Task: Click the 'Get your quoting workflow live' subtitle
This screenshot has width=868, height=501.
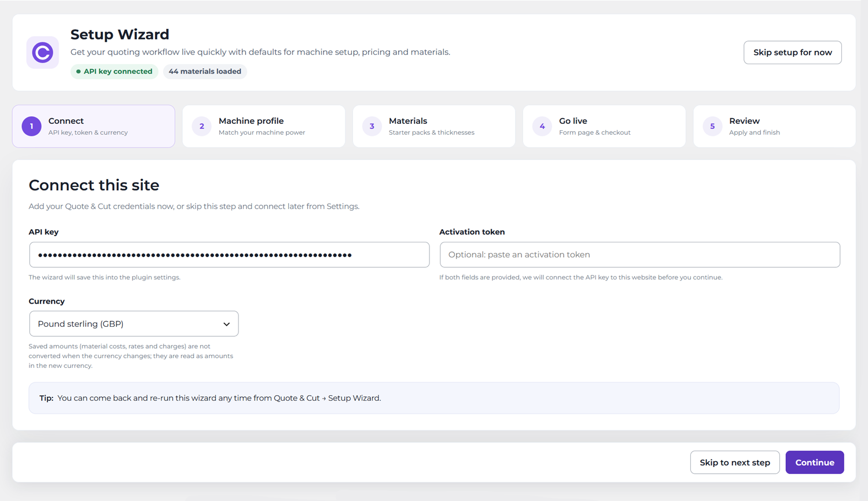Action: pyautogui.click(x=260, y=52)
